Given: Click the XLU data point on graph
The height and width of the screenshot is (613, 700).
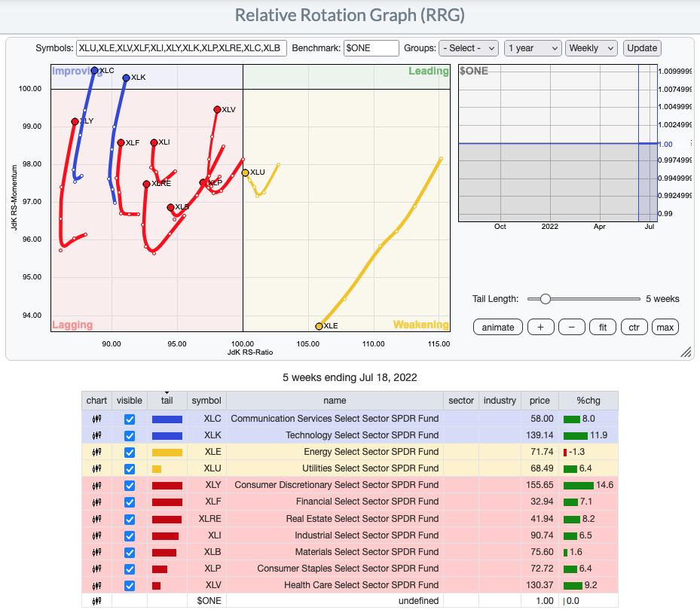Looking at the screenshot, I should click(x=245, y=172).
